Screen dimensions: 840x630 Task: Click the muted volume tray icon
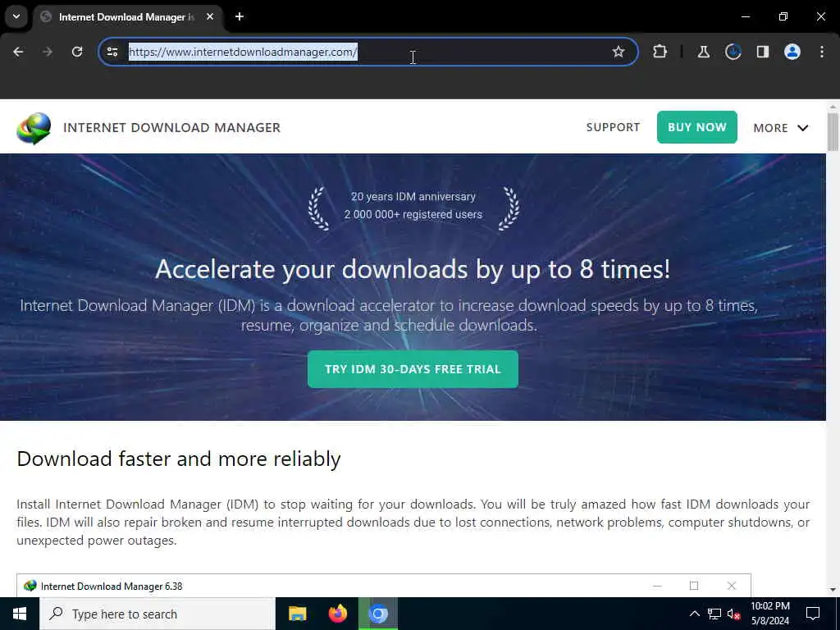click(x=734, y=614)
